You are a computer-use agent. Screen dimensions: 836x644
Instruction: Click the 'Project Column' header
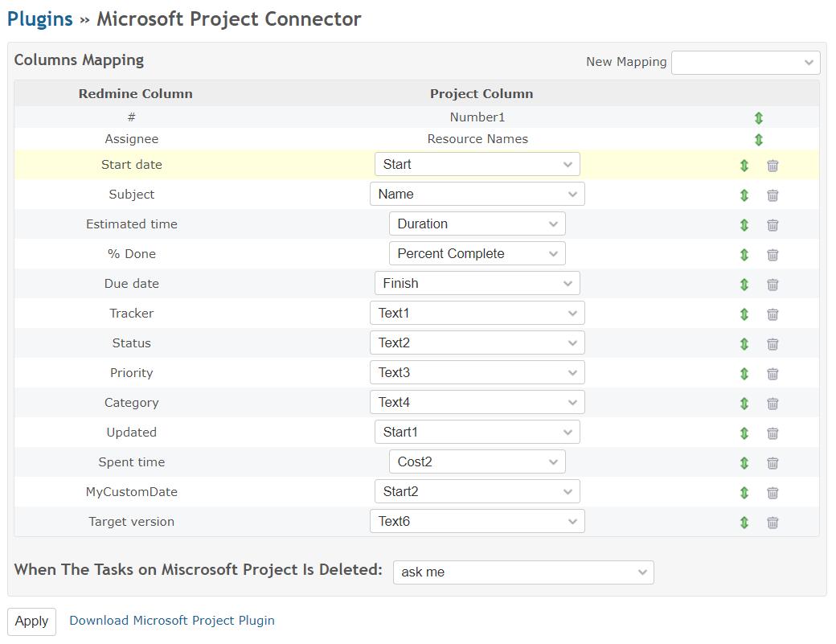click(482, 94)
